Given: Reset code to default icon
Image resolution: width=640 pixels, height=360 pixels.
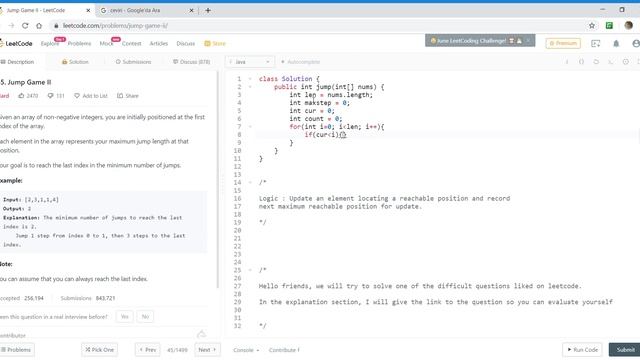Looking at the screenshot, I should click(596, 62).
